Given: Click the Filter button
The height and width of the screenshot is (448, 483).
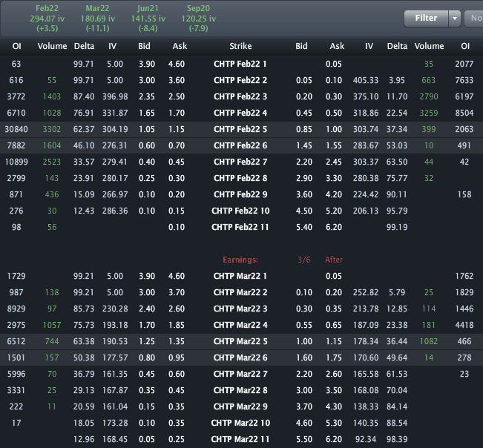Looking at the screenshot, I should click(x=426, y=19).
